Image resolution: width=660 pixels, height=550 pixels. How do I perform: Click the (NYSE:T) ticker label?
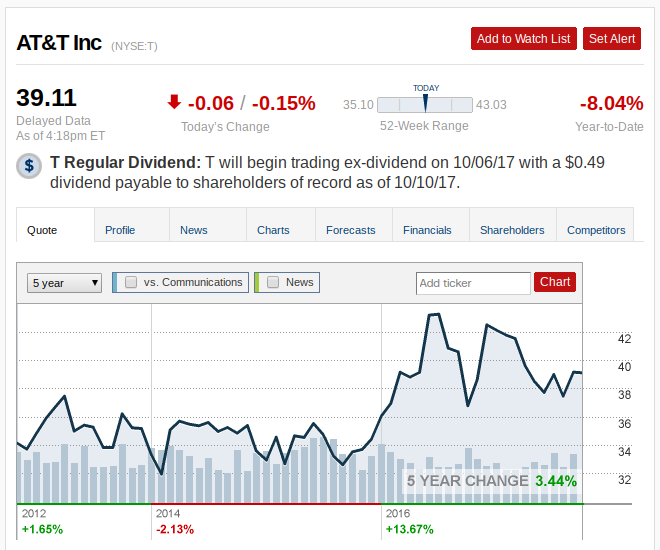tap(134, 46)
